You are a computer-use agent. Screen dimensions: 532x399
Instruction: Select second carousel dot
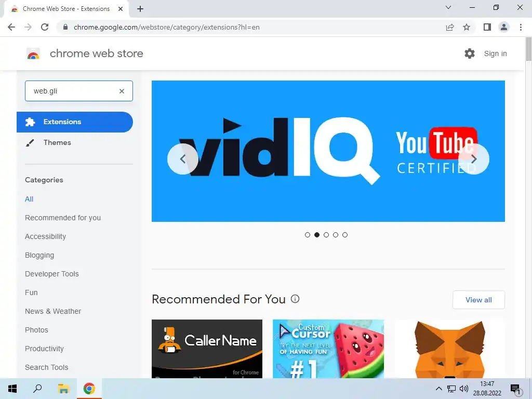(x=317, y=235)
